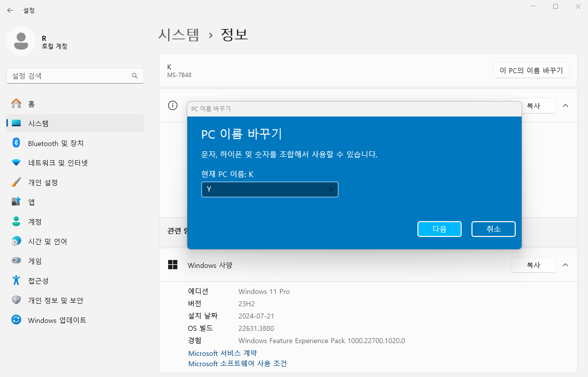Image resolution: width=588 pixels, height=377 pixels.
Task: Open 개인 정보 및 보안
Action: point(75,300)
